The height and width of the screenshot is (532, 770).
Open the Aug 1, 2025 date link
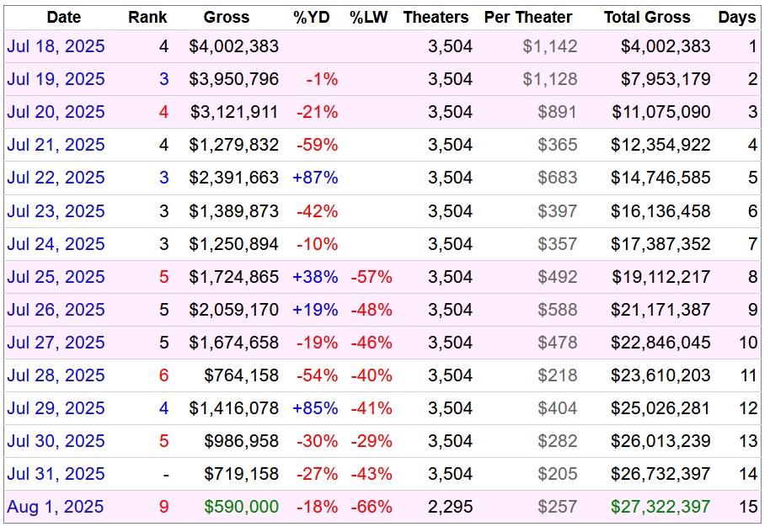pos(56,508)
